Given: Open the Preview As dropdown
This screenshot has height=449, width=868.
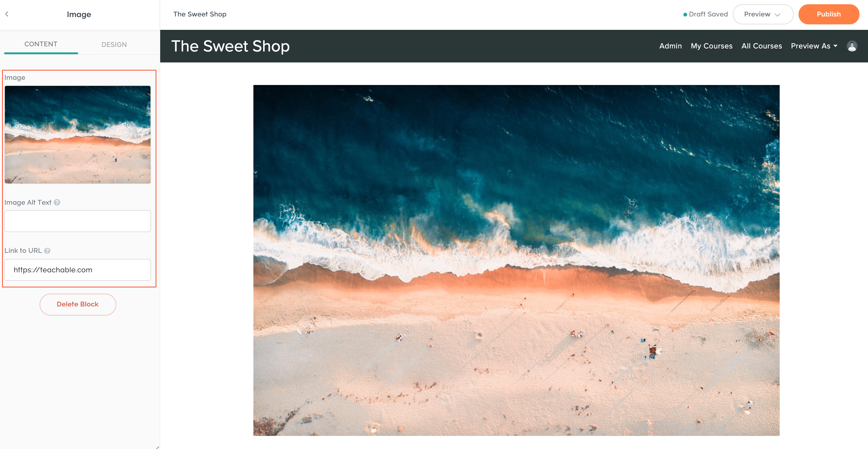Looking at the screenshot, I should pyautogui.click(x=814, y=46).
